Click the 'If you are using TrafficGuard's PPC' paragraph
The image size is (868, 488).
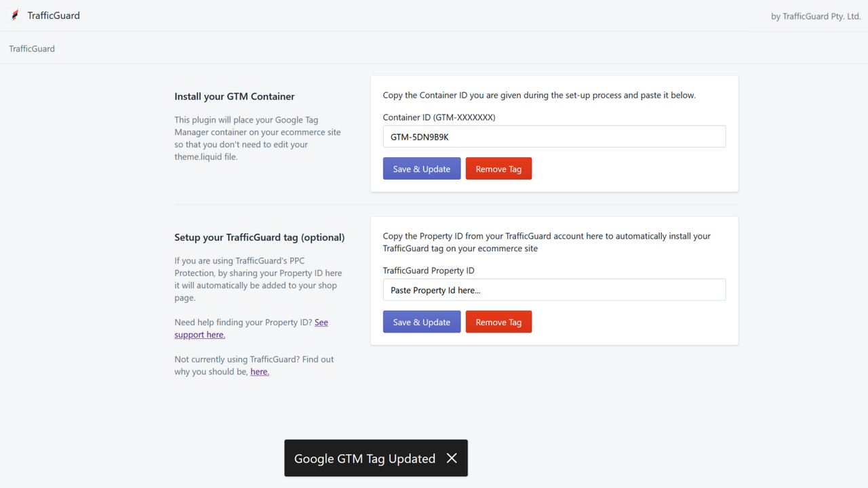coord(258,279)
